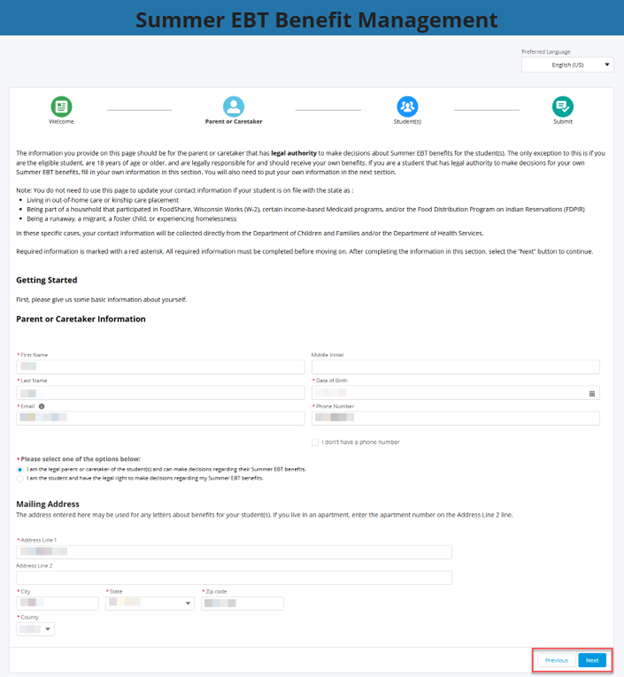624x677 pixels.
Task: Select "I am the student" radio option
Action: [20, 479]
